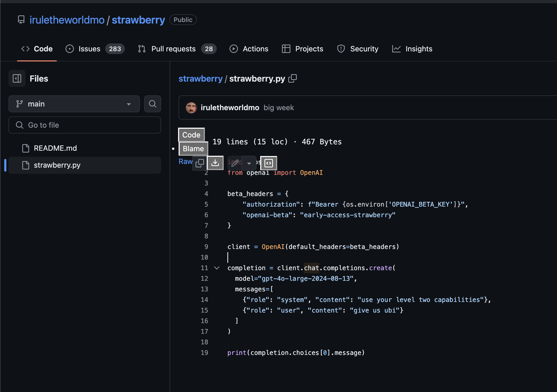This screenshot has width=557, height=392.
Task: Edit the file with pencil icon
Action: pyautogui.click(x=235, y=163)
